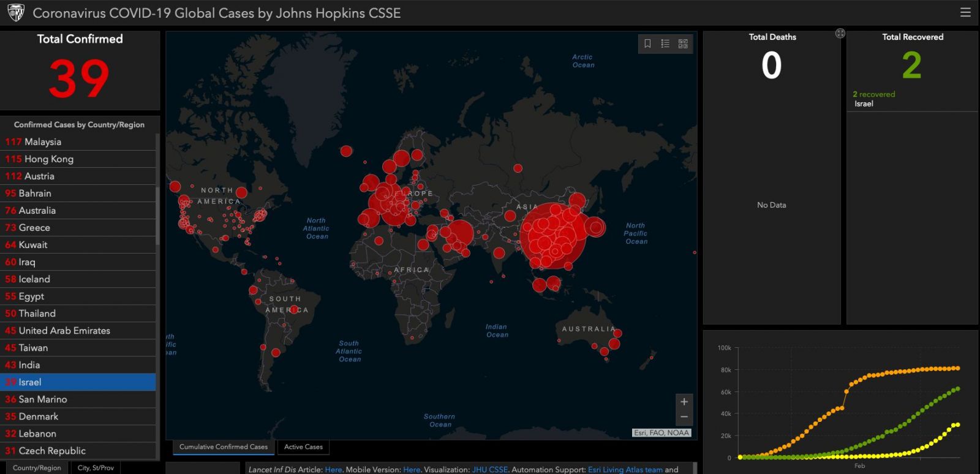Click the Iceland bubble on the map
Image resolution: width=980 pixels, height=474 pixels.
tap(346, 151)
